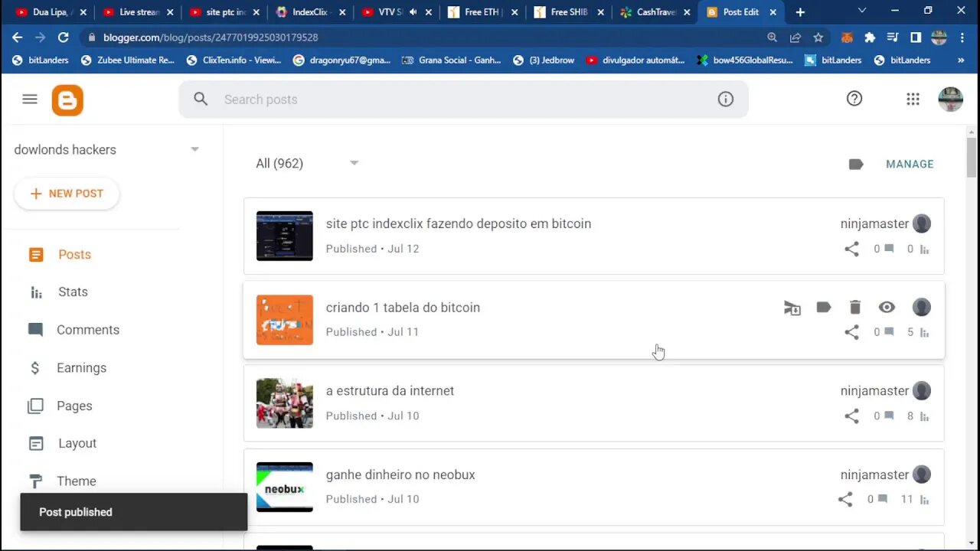Expand the dowlonds hackers blog selector
Screen dimensions: 980x551
click(x=194, y=149)
